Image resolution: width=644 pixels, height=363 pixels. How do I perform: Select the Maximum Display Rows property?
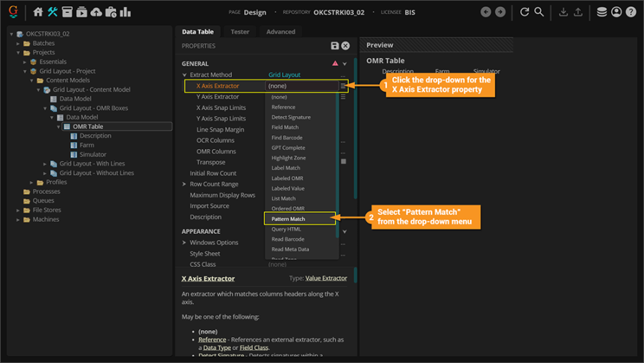point(223,195)
